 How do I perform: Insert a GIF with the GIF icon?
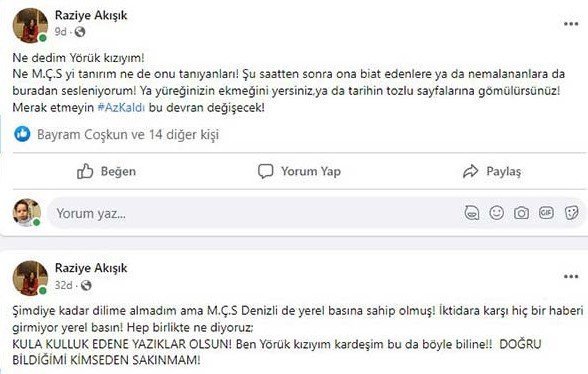546,213
